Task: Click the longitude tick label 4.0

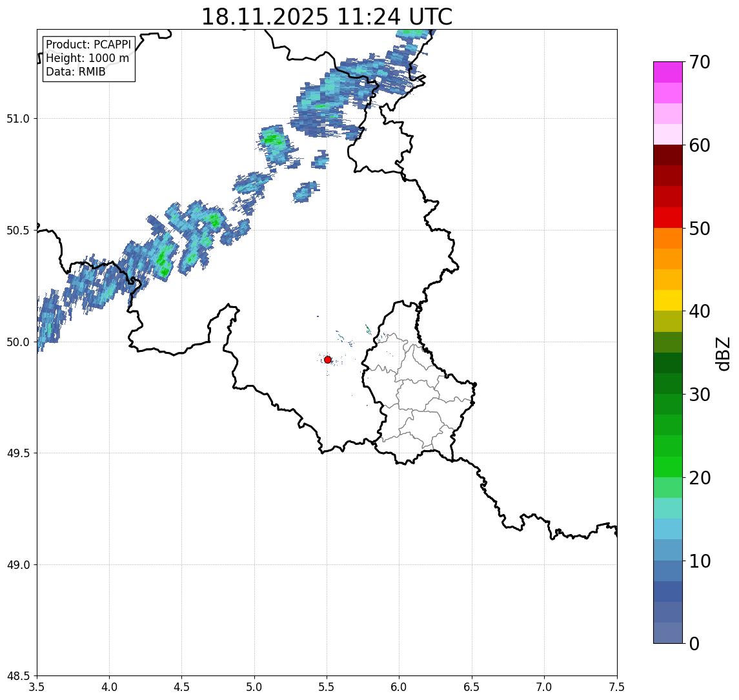Action: pyautogui.click(x=109, y=687)
